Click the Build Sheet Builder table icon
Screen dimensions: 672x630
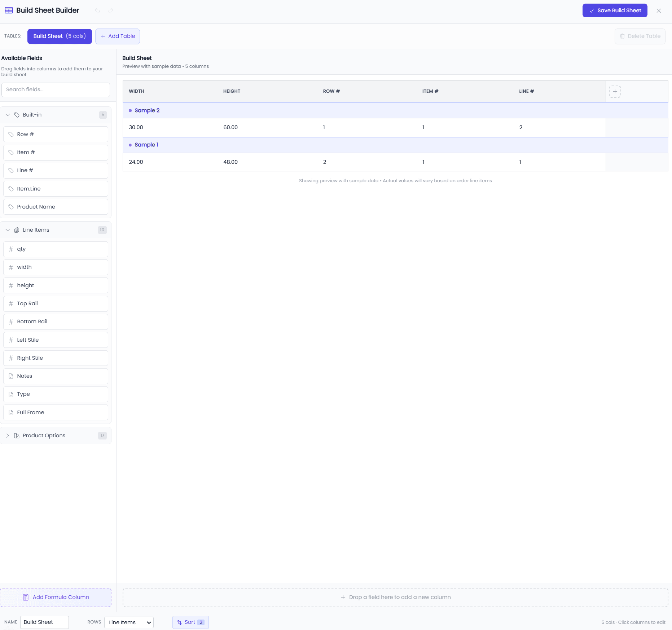(x=9, y=10)
